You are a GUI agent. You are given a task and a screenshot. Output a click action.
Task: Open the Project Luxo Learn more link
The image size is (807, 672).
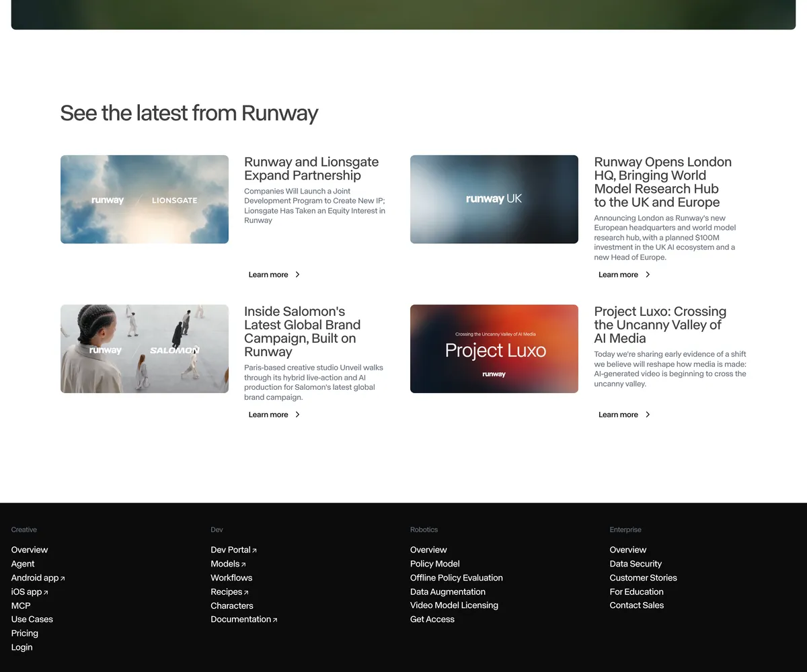pos(625,415)
